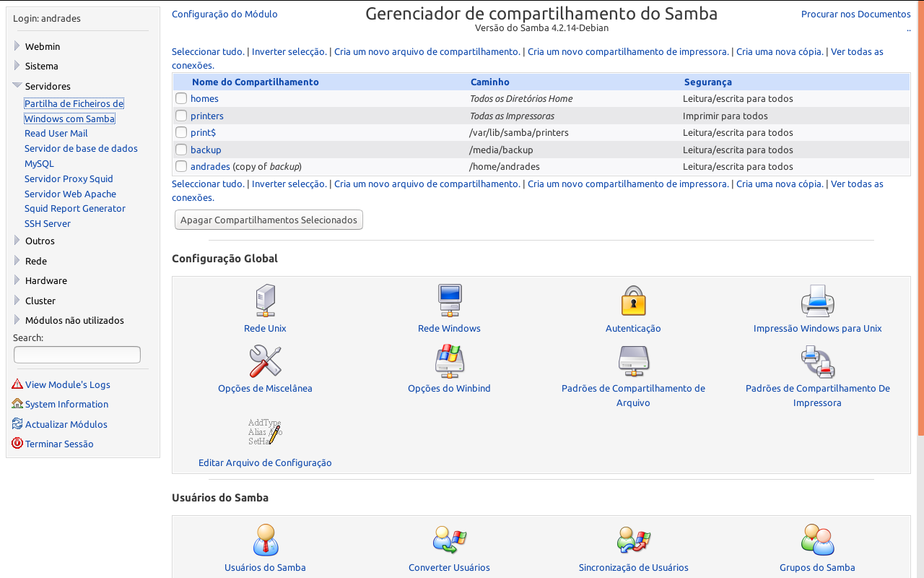Click Cria um novo compartilhamento de impressora below table
The height and width of the screenshot is (578, 924).
tap(628, 184)
